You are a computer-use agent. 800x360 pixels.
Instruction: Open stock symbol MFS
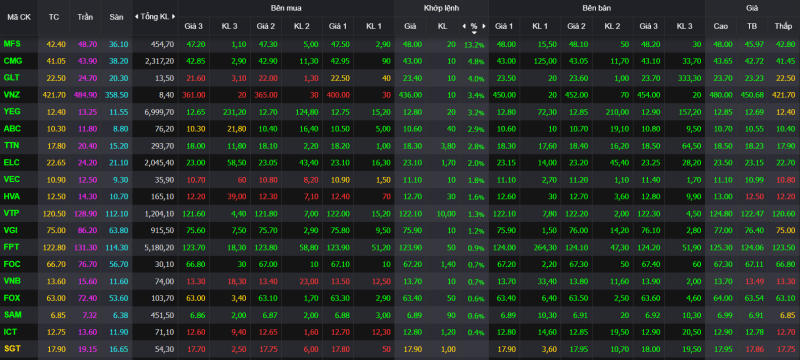pos(12,44)
